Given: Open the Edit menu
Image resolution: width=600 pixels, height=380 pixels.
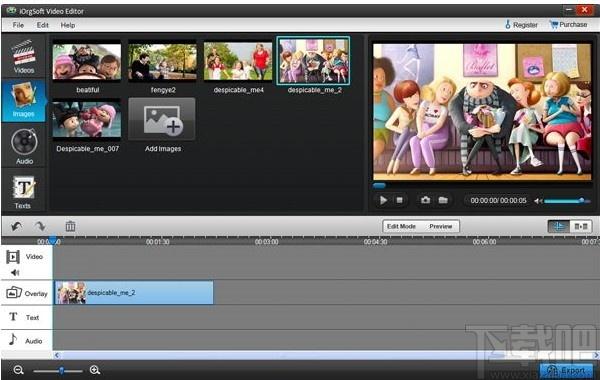Looking at the screenshot, I should (x=42, y=25).
